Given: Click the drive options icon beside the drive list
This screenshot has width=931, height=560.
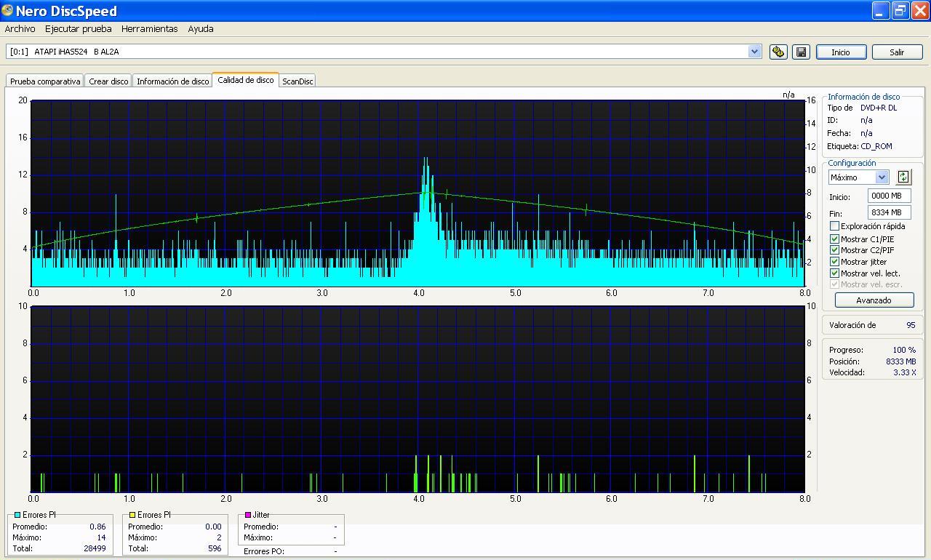Looking at the screenshot, I should [778, 52].
